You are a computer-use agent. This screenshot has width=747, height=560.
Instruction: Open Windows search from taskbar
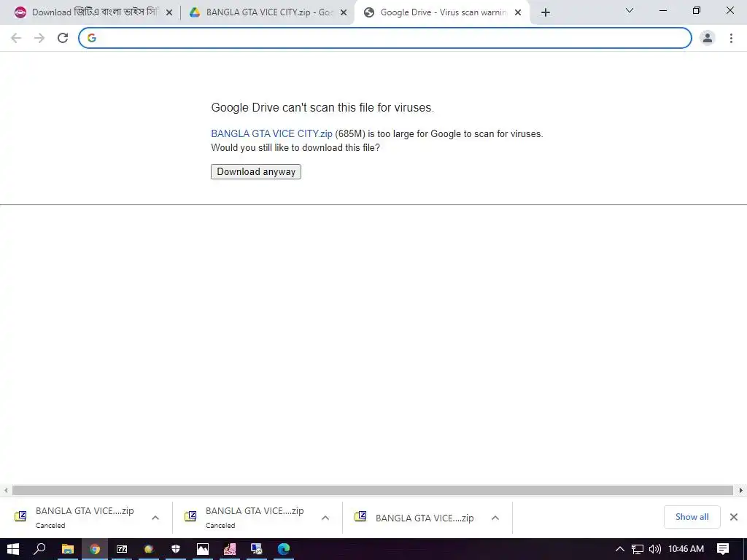(39, 549)
